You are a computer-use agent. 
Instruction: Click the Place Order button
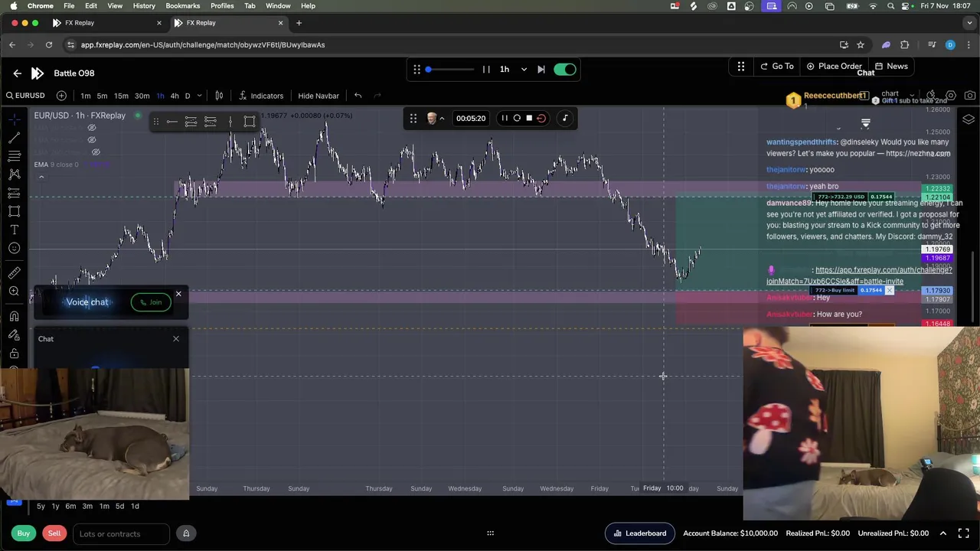point(834,67)
